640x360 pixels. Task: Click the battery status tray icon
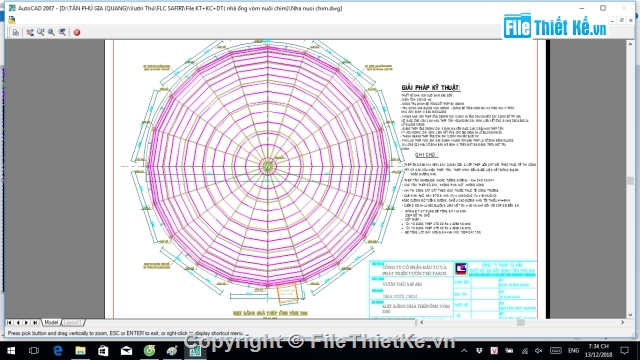[x=509, y=351]
